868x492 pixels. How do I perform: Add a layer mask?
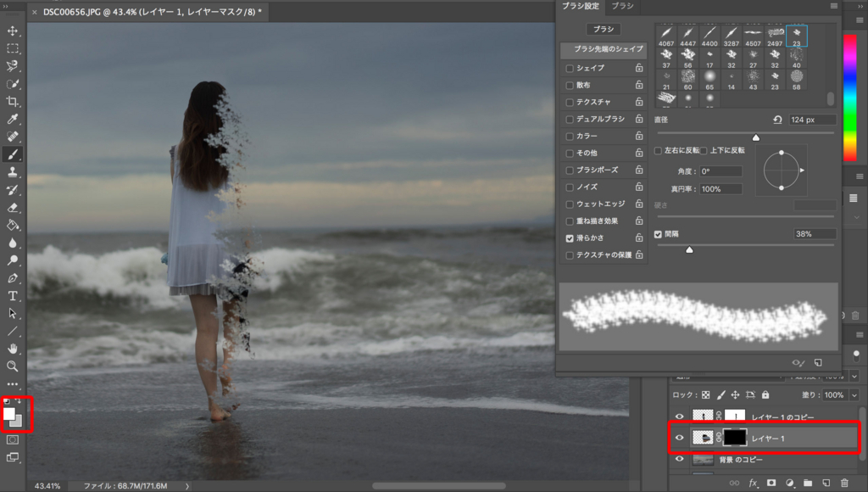(x=771, y=484)
